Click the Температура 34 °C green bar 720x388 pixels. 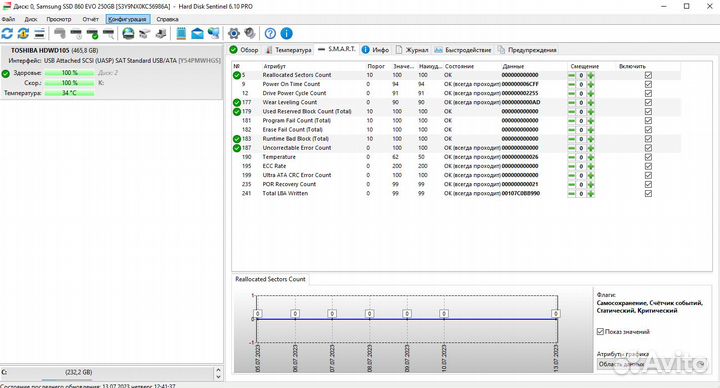click(69, 93)
